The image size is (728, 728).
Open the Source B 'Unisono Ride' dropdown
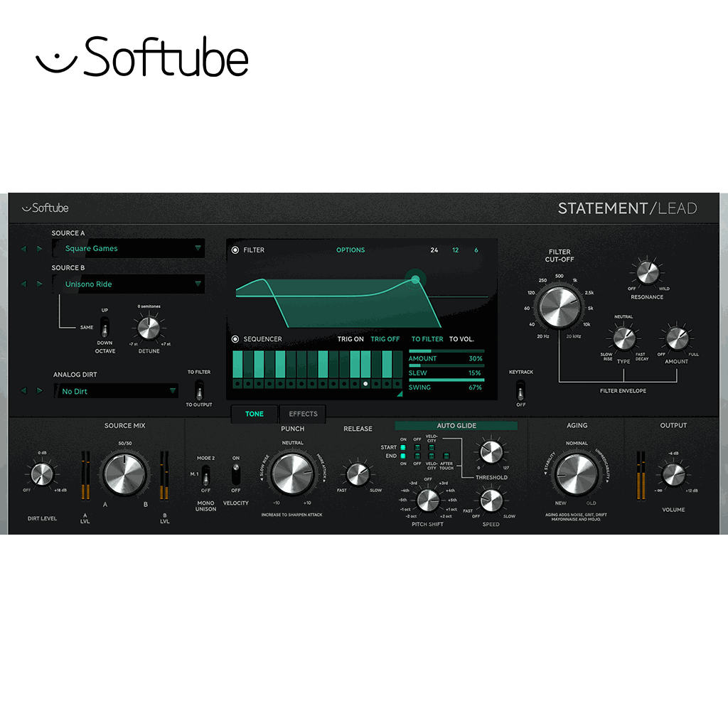point(128,284)
